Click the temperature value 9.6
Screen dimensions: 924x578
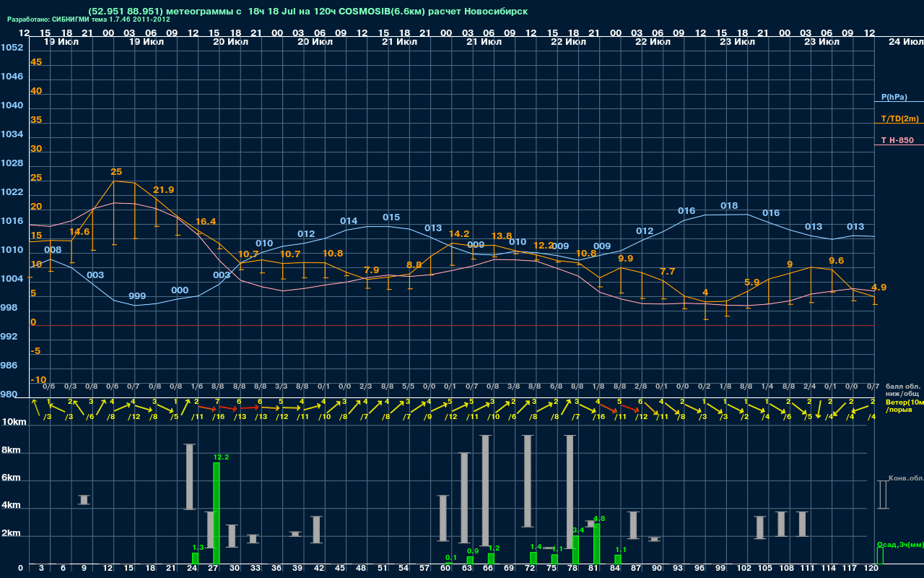[x=837, y=261]
